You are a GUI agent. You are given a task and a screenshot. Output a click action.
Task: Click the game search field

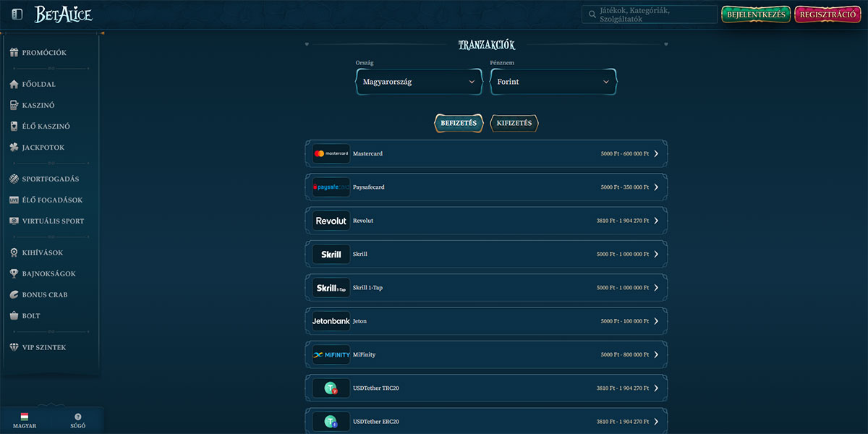coord(649,14)
